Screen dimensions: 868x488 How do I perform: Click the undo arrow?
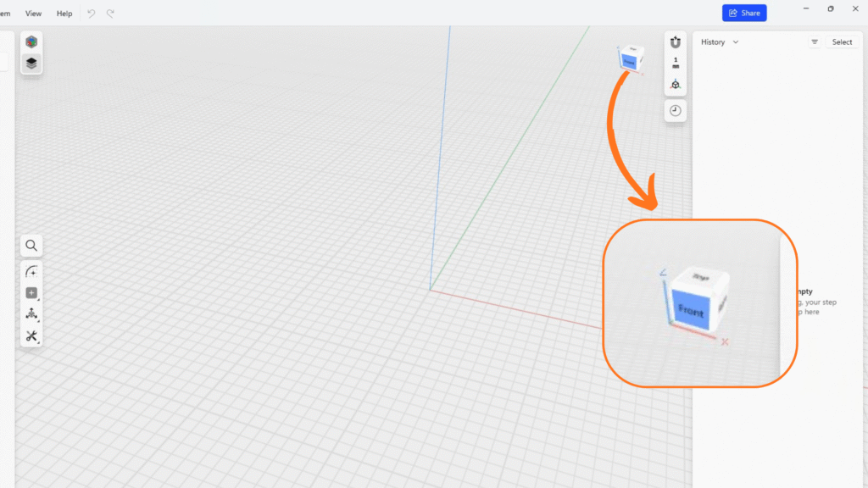click(92, 14)
